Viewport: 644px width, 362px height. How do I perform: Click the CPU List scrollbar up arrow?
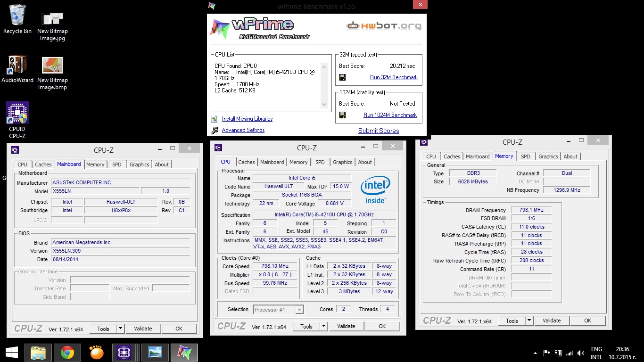(324, 67)
